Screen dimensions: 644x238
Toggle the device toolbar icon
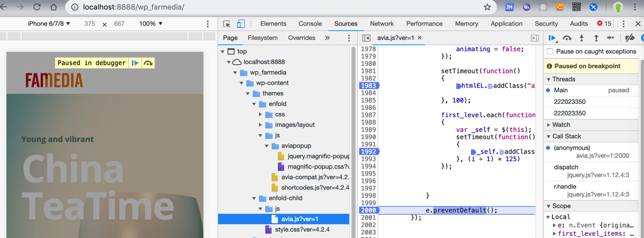coord(241,24)
